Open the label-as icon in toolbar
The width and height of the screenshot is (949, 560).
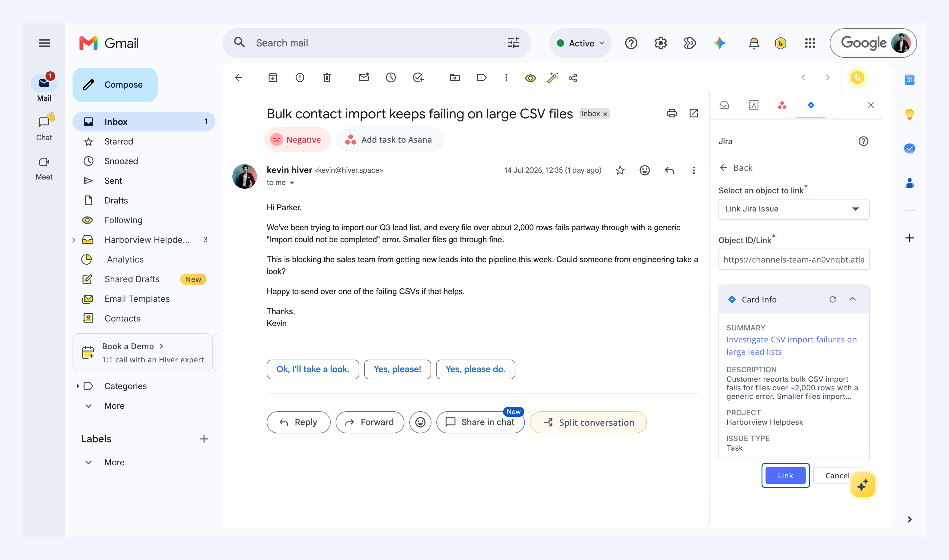click(482, 78)
